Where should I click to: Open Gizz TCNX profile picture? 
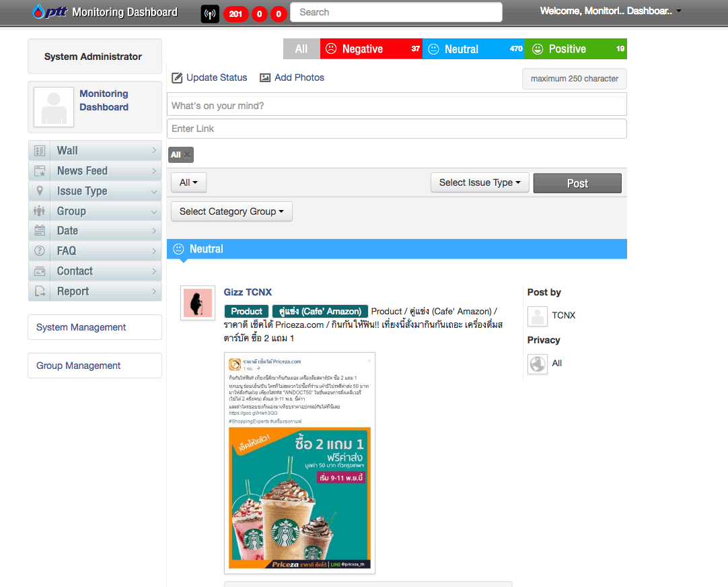(x=198, y=303)
